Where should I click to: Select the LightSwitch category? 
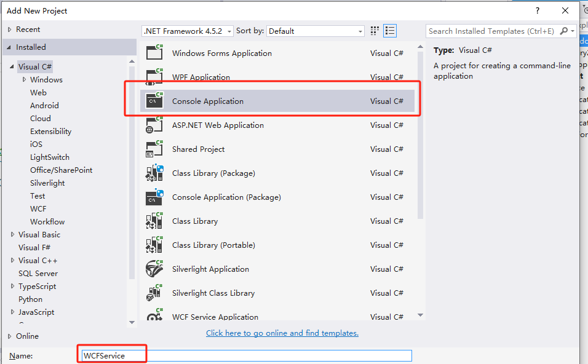[49, 157]
